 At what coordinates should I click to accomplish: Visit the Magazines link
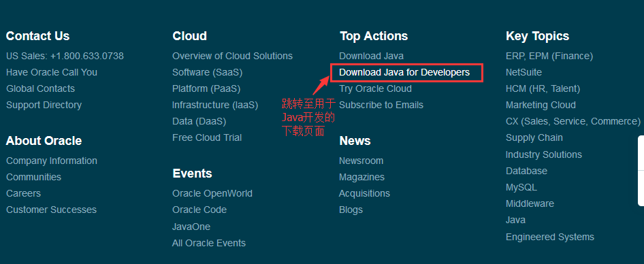click(x=362, y=177)
